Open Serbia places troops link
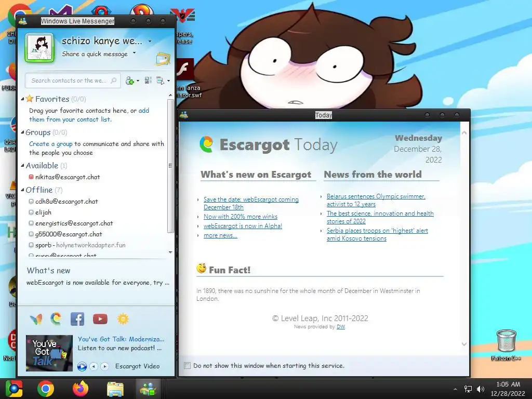Screen dimensions: 532x399 click(377, 234)
